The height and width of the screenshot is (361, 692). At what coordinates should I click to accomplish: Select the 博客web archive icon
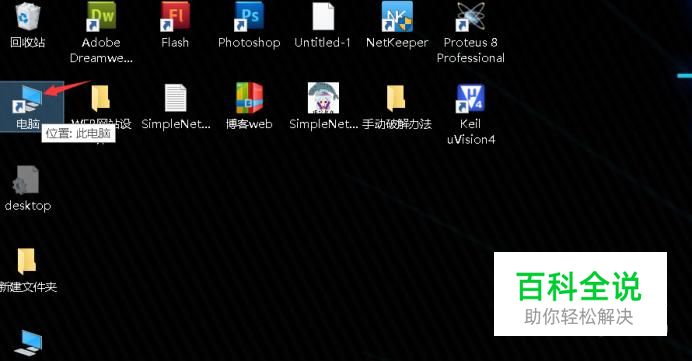click(249, 98)
